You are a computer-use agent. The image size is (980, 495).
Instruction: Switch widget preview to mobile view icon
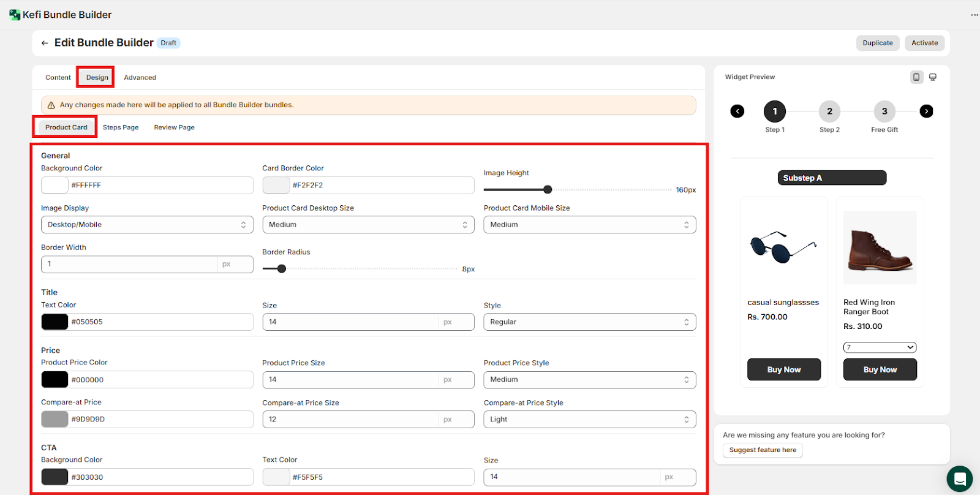coord(916,77)
